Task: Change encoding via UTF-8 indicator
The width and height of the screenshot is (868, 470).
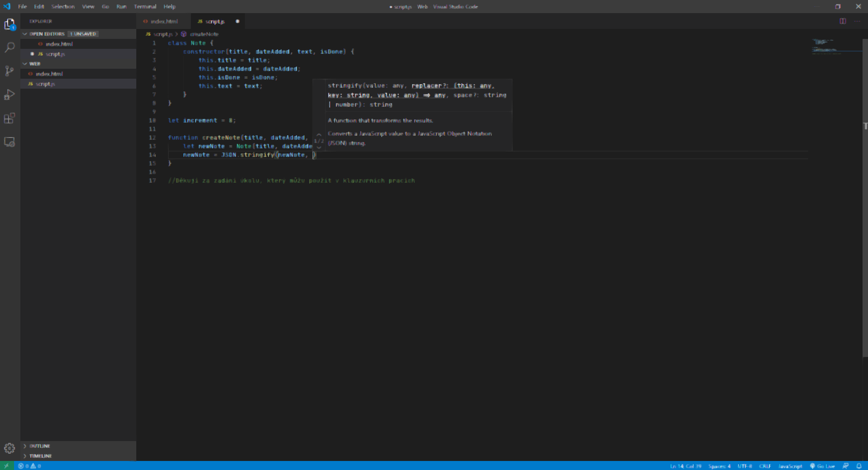Action: tap(745, 466)
